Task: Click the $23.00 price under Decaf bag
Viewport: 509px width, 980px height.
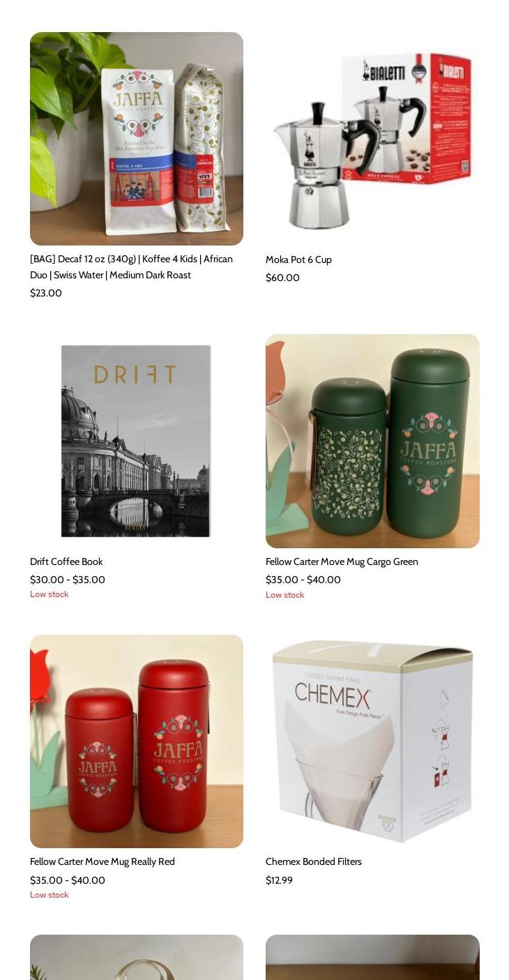Action: (46, 293)
